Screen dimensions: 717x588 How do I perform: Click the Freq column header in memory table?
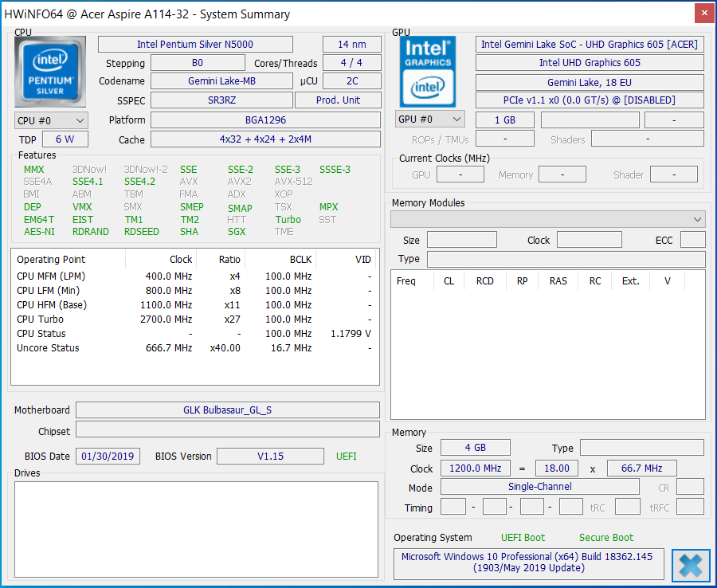coord(406,281)
